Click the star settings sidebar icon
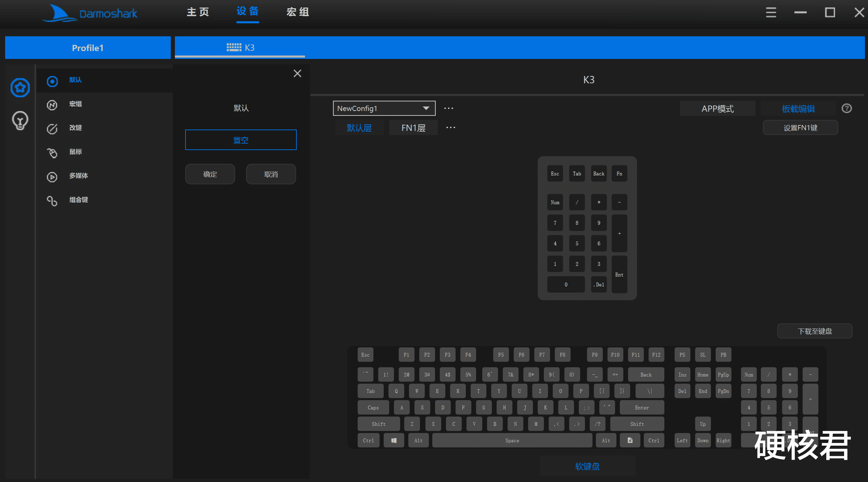The image size is (868, 482). [x=20, y=87]
